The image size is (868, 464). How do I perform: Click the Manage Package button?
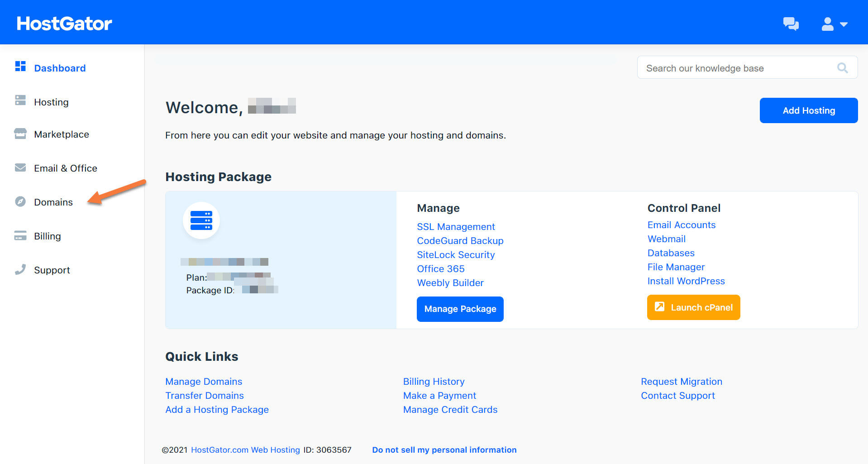pyautogui.click(x=460, y=309)
